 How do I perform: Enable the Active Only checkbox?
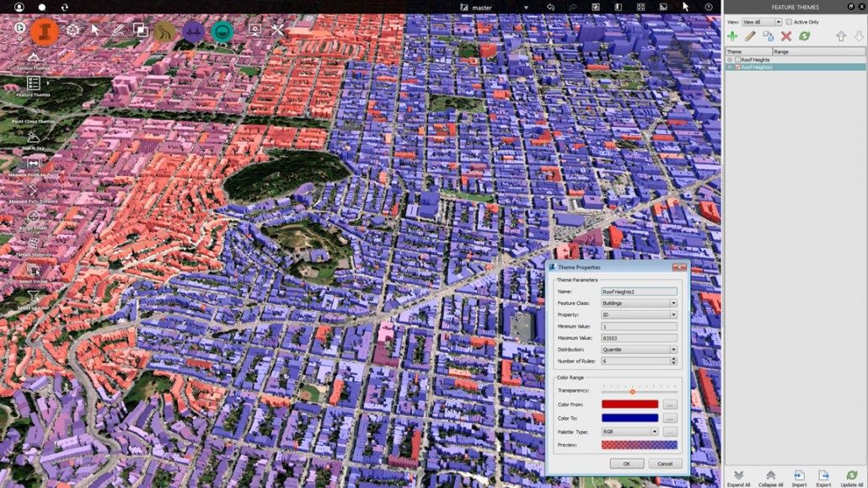click(x=789, y=22)
